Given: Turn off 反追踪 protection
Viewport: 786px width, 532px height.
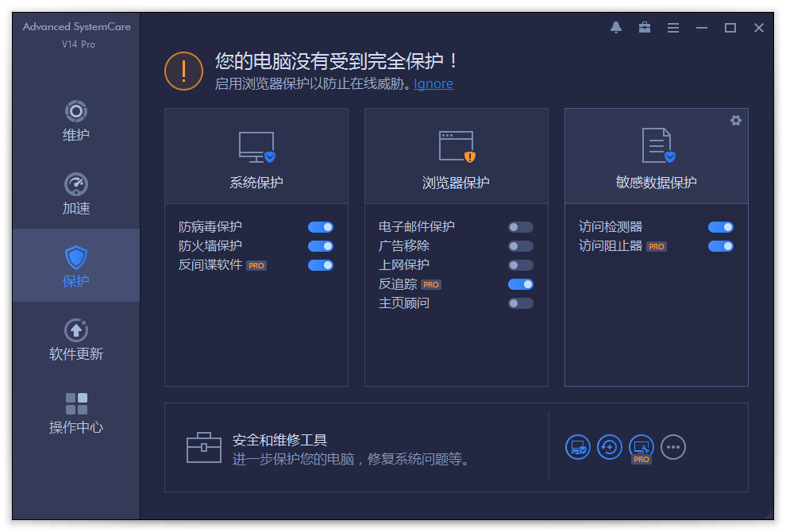Looking at the screenshot, I should 521,283.
